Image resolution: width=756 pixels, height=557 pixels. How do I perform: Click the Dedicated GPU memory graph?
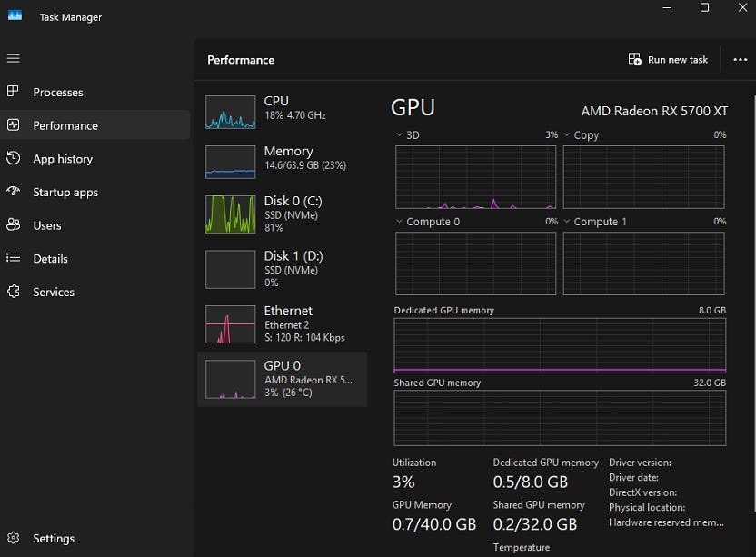pos(560,345)
